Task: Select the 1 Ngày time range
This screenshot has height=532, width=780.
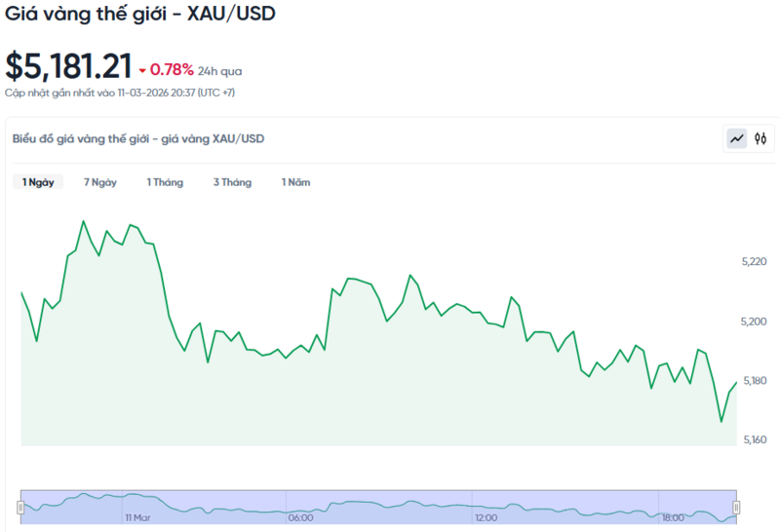Action: 38,182
